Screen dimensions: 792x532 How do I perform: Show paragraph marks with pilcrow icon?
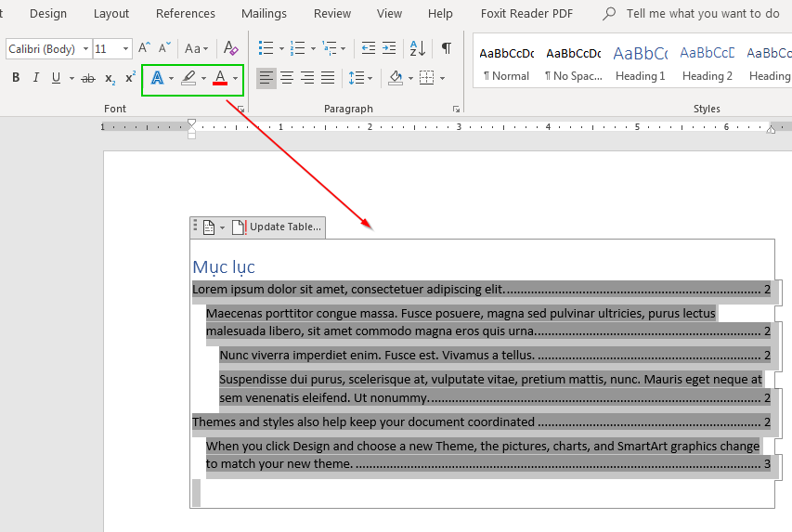coord(447,48)
